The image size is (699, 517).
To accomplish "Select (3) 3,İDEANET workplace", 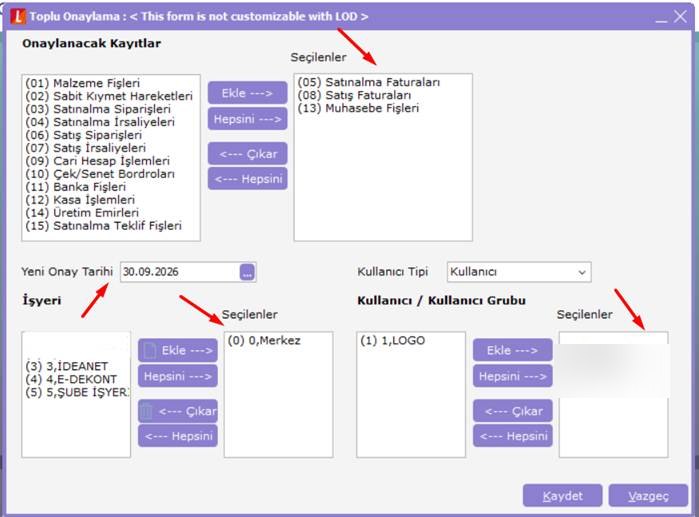I will pyautogui.click(x=67, y=366).
